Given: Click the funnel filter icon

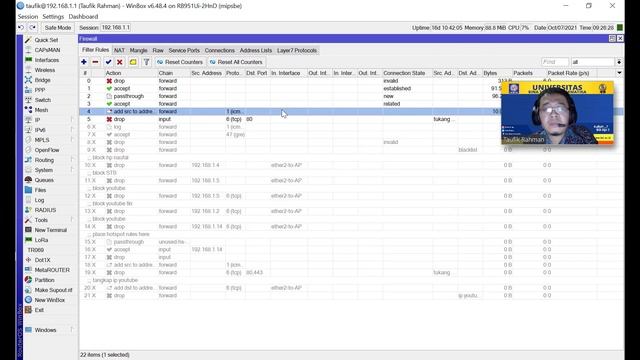Looking at the screenshot, I should coord(146,62).
